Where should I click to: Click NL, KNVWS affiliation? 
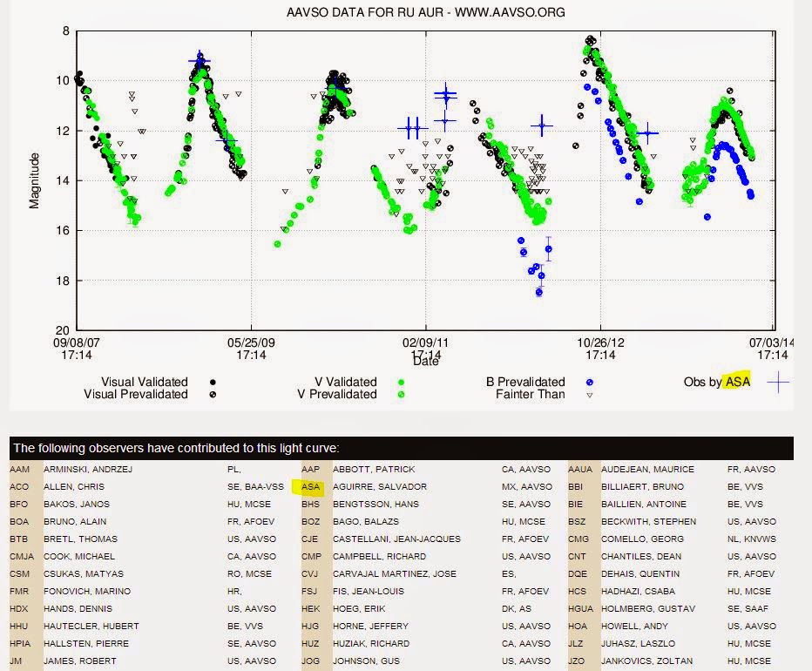point(752,539)
